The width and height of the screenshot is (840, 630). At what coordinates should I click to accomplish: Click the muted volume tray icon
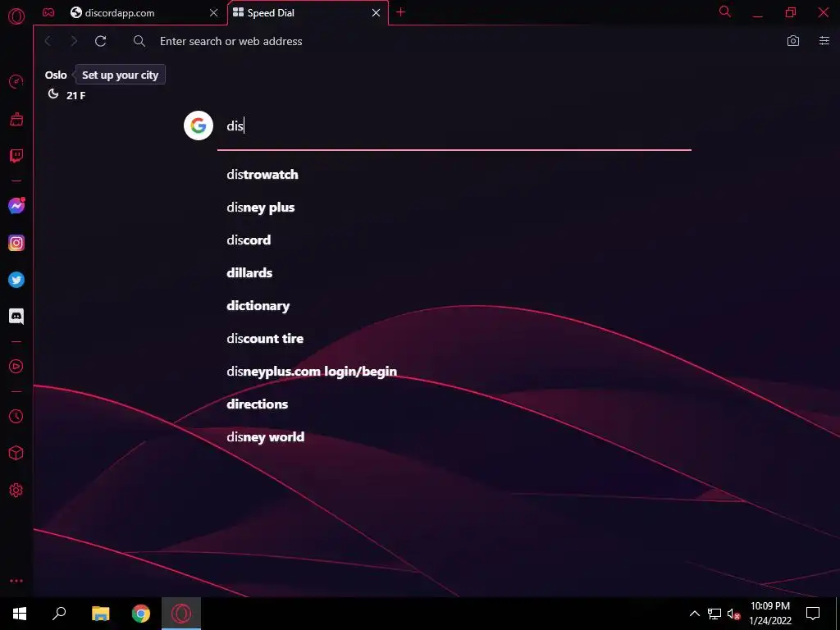(733, 614)
